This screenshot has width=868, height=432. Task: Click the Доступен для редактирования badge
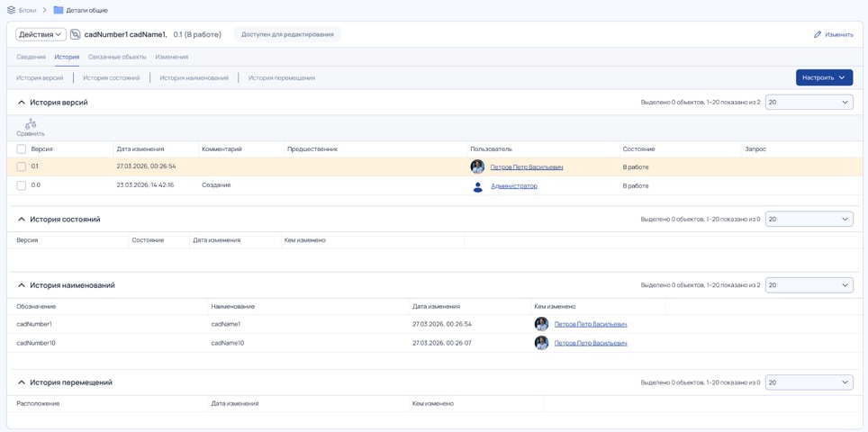point(287,34)
